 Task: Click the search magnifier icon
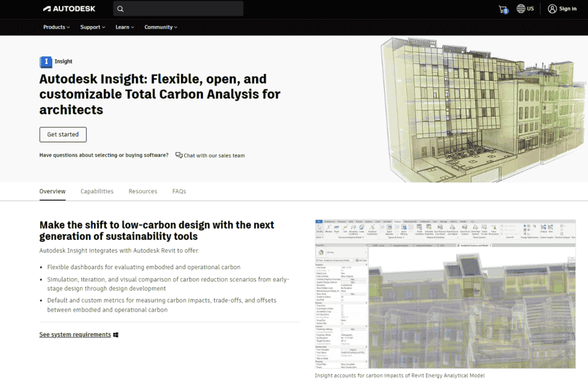coord(120,9)
